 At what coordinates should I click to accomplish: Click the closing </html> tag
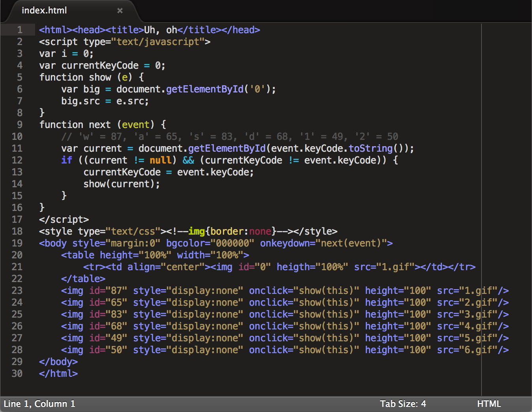[58, 373]
